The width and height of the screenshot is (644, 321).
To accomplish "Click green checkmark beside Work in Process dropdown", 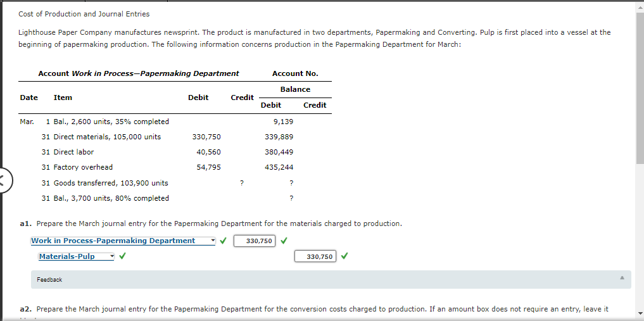I will point(223,241).
